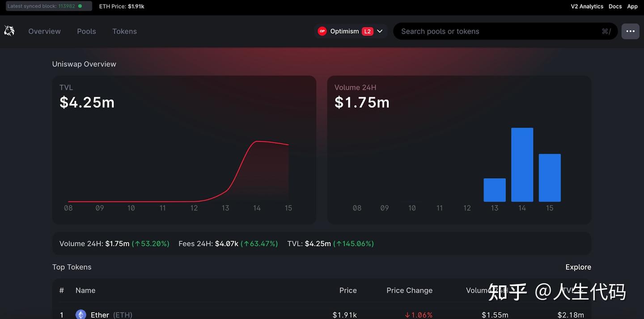Sort by the Price column header

[x=348, y=290]
